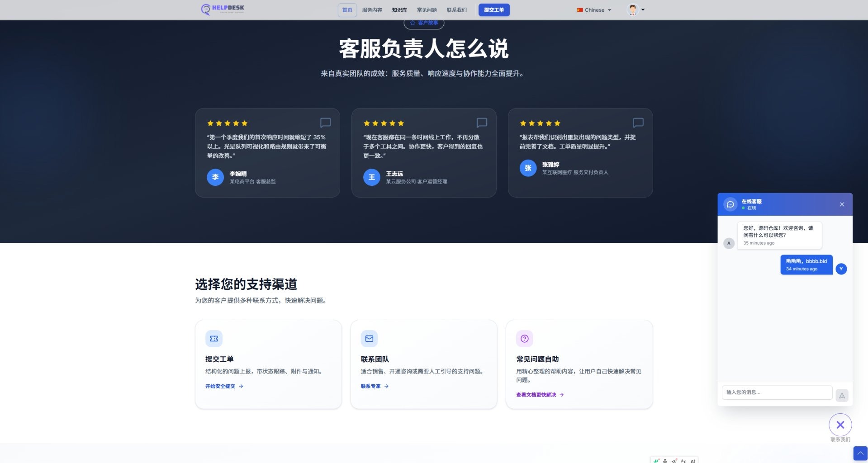
Task: Click the China flag icon
Action: (x=579, y=10)
